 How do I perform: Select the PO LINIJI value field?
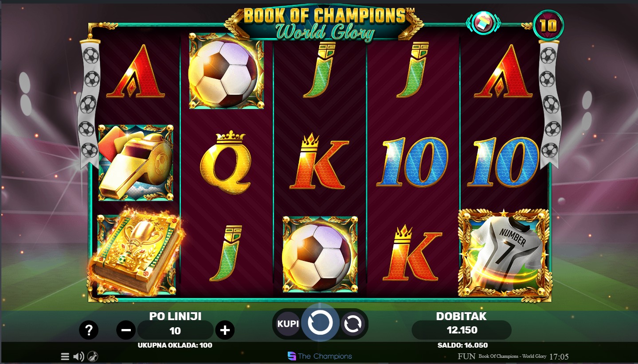[x=175, y=330]
